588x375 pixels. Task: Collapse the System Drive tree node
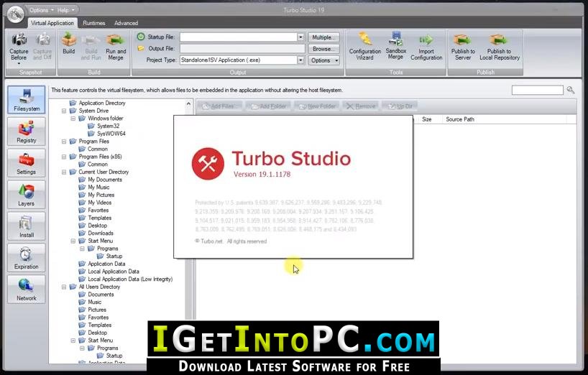click(64, 111)
